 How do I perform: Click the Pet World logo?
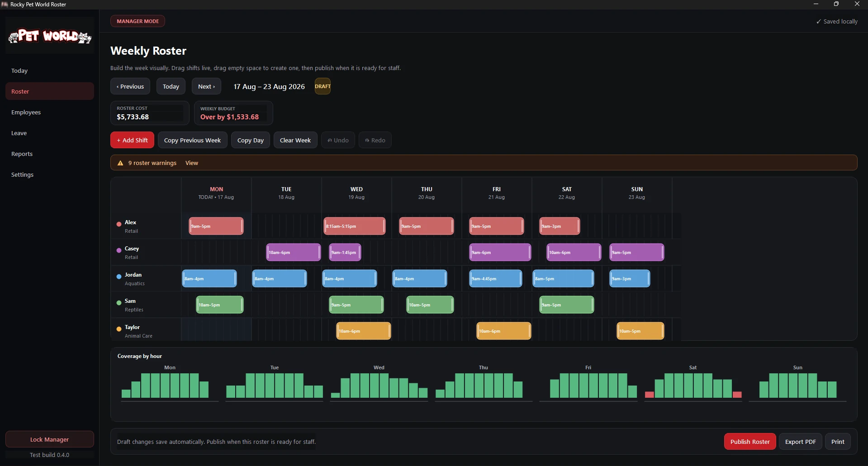click(50, 36)
